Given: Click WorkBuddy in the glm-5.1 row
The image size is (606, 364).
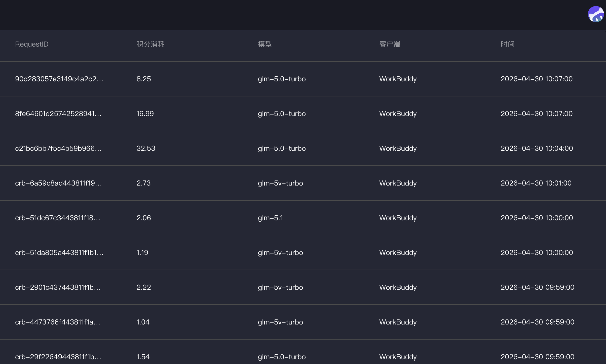Looking at the screenshot, I should pyautogui.click(x=398, y=218).
